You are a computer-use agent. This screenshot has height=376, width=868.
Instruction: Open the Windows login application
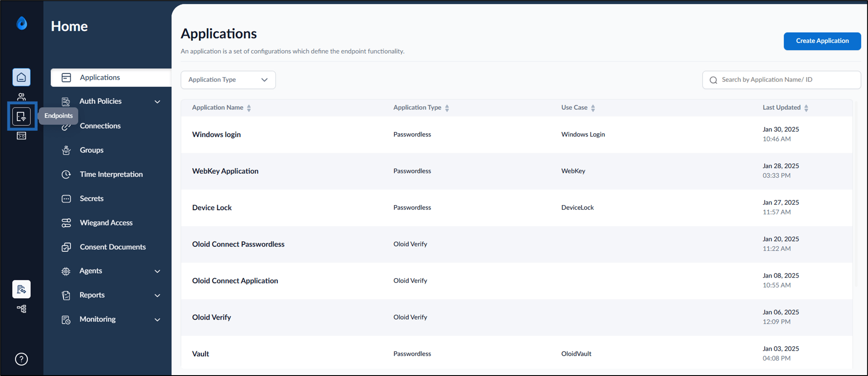coord(217,135)
